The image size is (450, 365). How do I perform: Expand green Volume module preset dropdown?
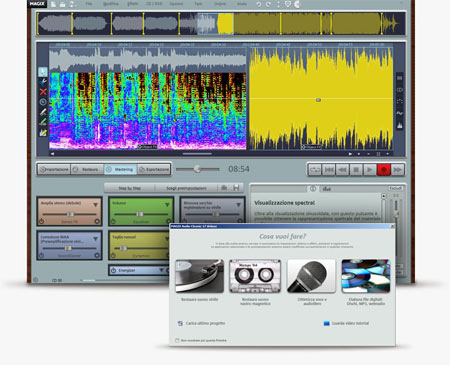click(x=167, y=204)
